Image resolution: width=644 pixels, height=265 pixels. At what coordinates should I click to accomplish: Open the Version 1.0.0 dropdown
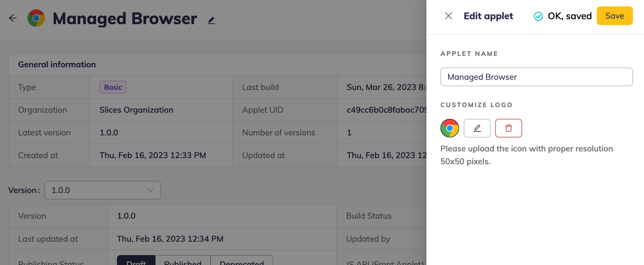(102, 190)
